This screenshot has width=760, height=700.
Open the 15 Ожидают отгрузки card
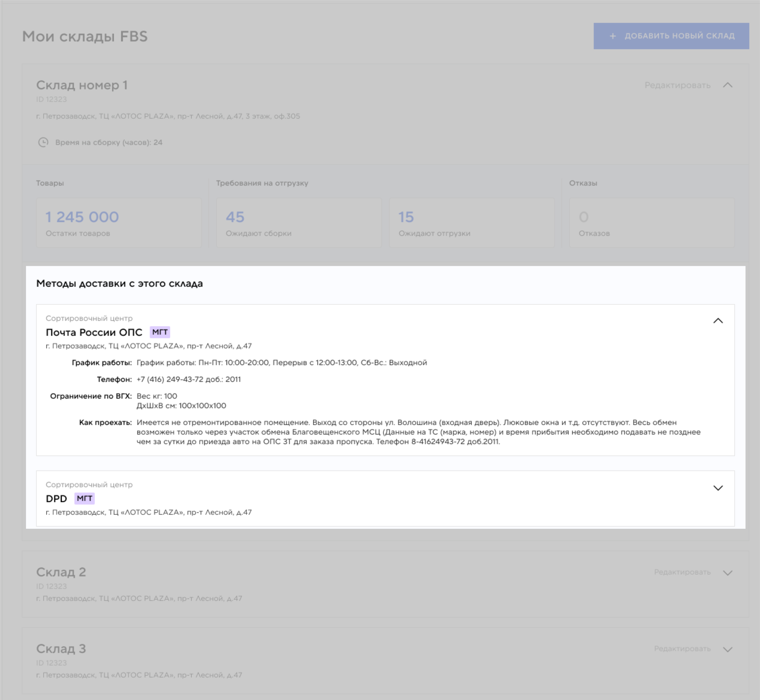tap(472, 223)
